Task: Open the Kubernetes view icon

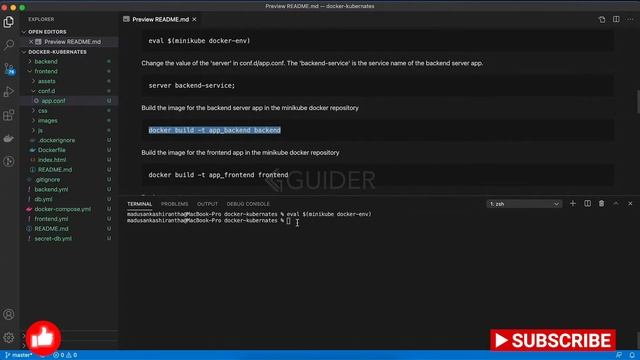Action: (9, 161)
